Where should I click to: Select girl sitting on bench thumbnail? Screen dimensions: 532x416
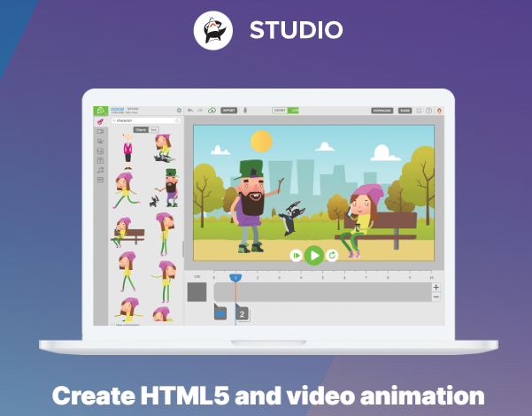(127, 232)
